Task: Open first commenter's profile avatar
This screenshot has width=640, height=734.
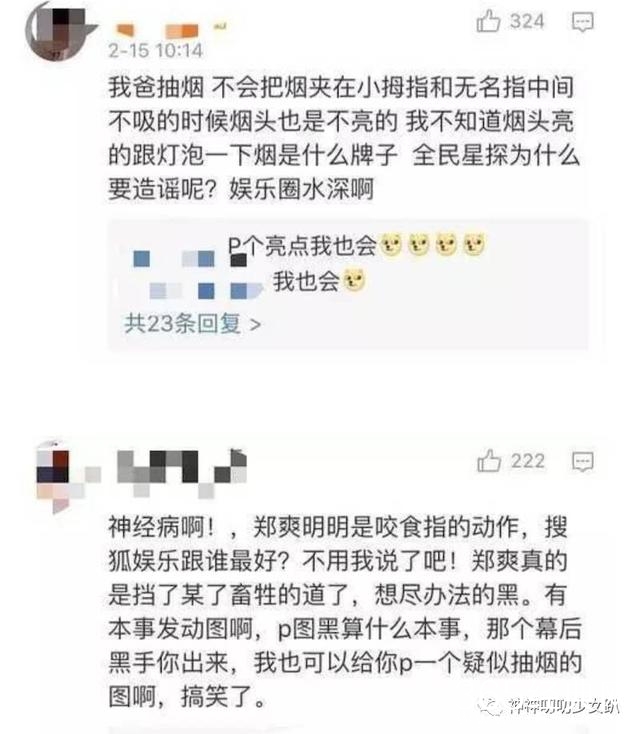Action: pos(55,31)
